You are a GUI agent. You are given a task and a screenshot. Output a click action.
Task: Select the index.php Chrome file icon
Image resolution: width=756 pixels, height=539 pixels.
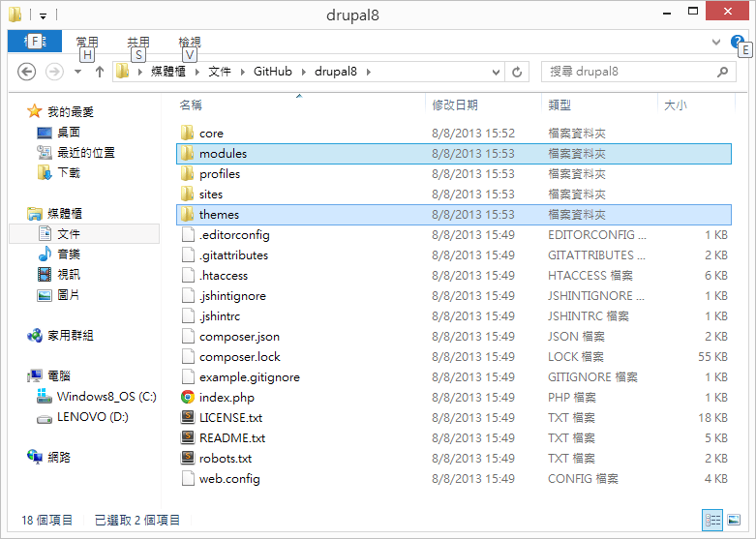click(188, 398)
